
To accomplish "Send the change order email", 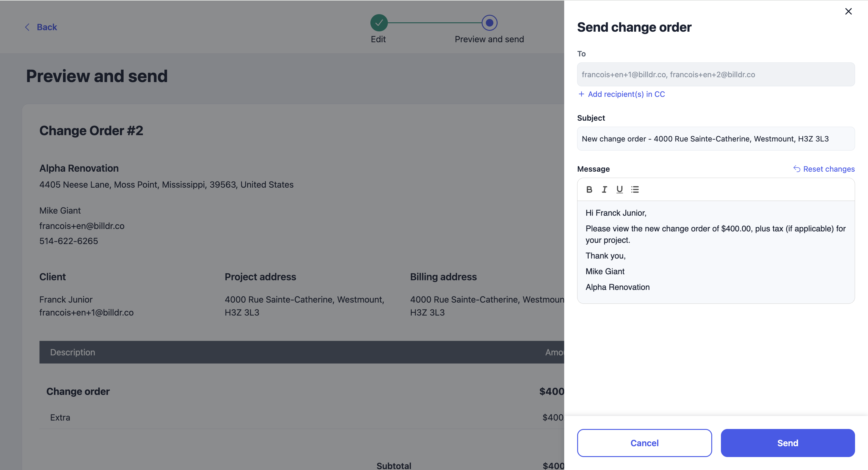I will (x=788, y=443).
